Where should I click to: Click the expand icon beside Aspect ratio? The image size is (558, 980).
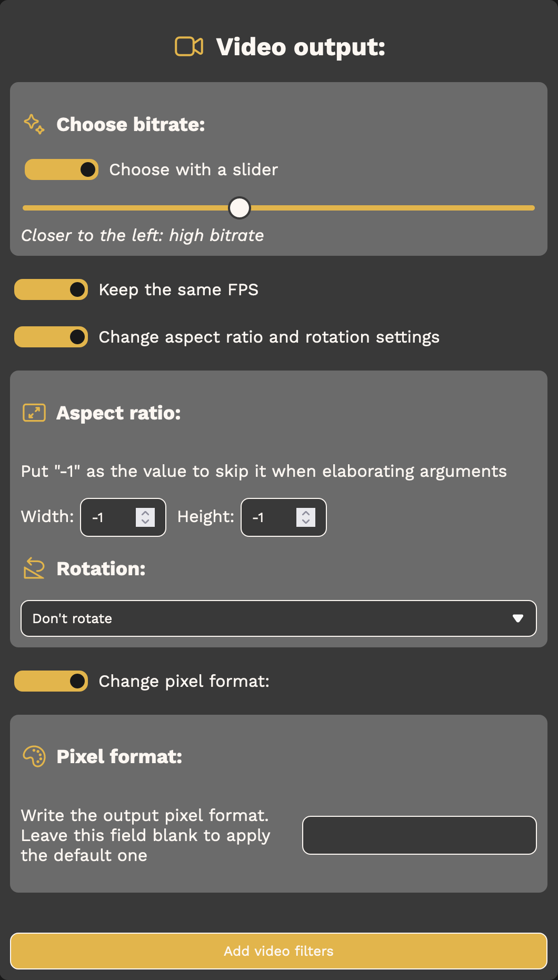click(x=34, y=413)
